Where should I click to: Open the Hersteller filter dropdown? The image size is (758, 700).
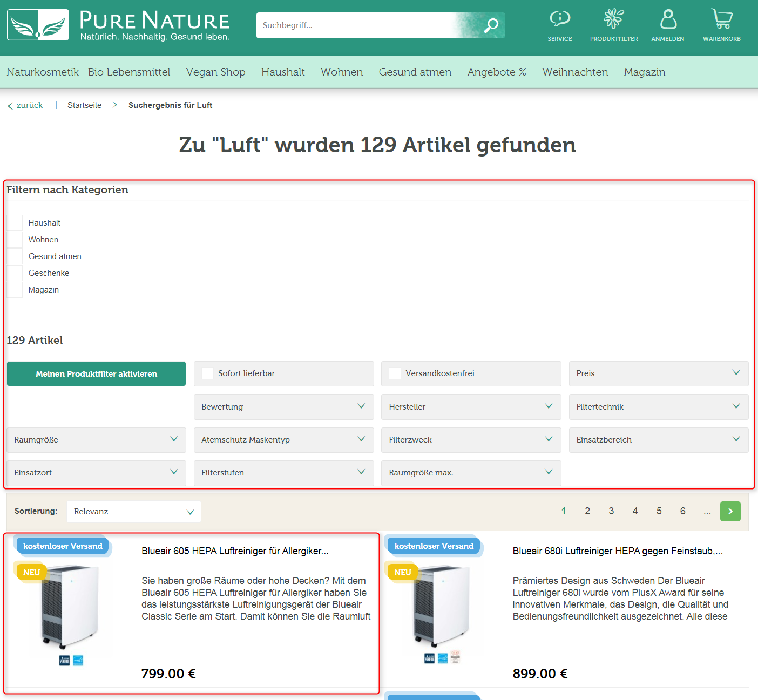471,407
